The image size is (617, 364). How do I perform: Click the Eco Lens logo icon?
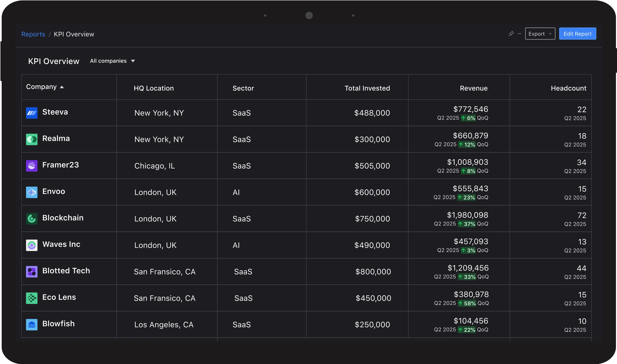pos(32,298)
